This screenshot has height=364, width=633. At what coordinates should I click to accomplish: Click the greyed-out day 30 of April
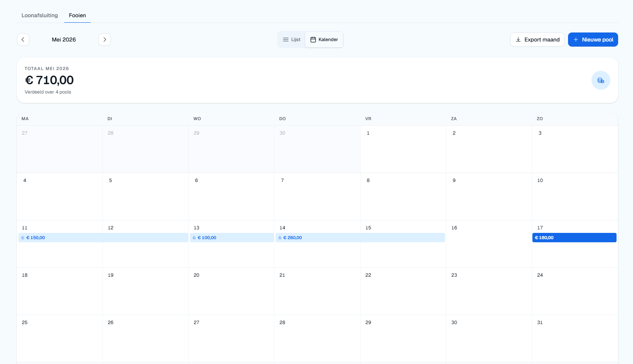pyautogui.click(x=317, y=149)
